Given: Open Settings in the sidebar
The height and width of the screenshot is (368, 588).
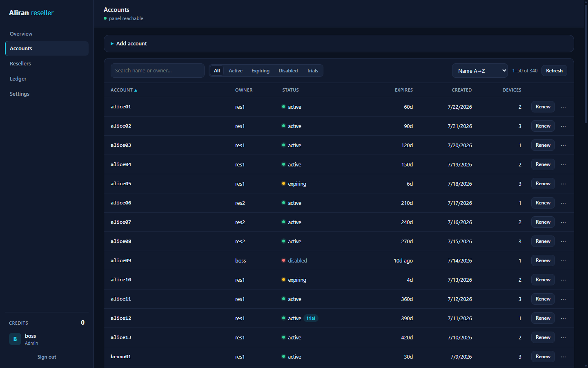Looking at the screenshot, I should (47, 94).
